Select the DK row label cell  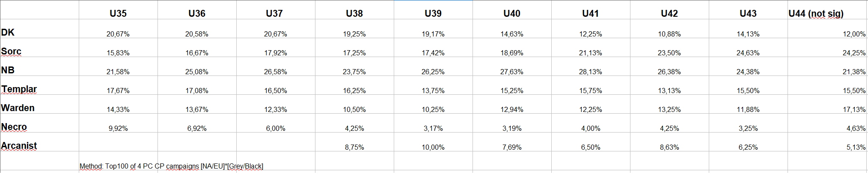(x=39, y=29)
